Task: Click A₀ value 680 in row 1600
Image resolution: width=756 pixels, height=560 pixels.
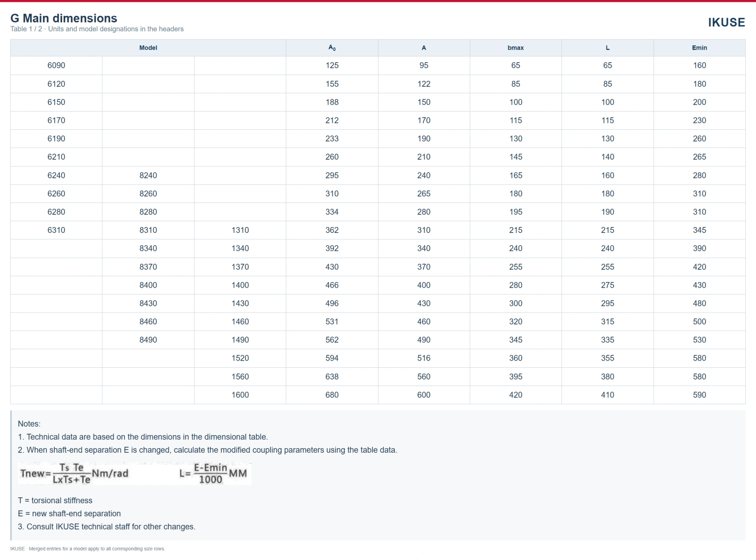Action: [332, 395]
